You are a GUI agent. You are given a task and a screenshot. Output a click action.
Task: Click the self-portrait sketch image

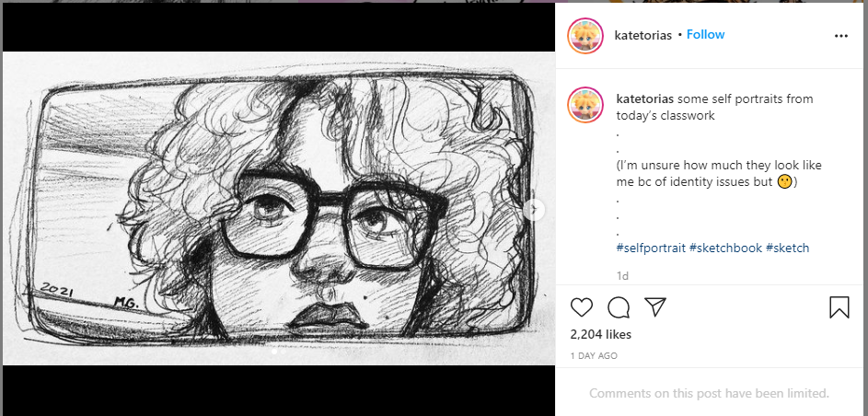pos(279,208)
